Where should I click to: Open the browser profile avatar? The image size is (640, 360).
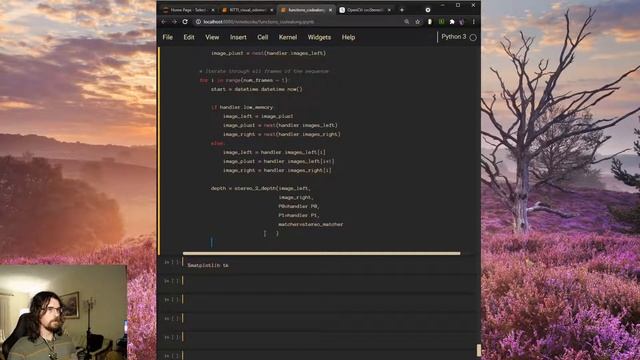462,22
